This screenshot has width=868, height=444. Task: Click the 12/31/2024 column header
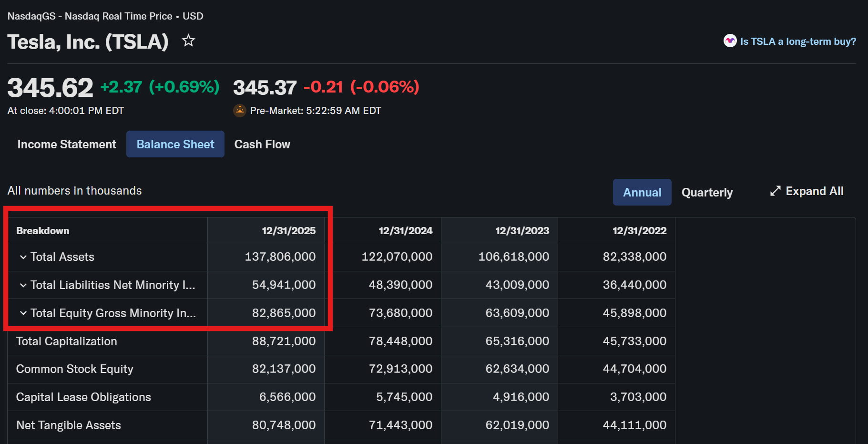click(x=405, y=231)
